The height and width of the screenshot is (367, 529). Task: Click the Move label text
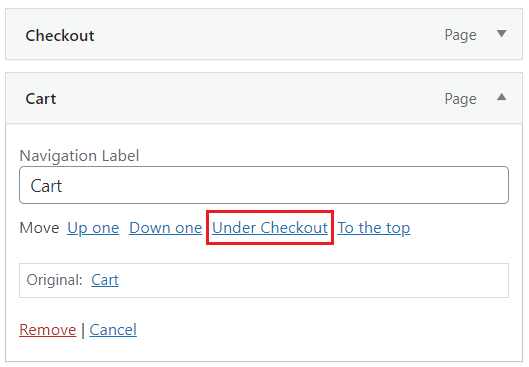tap(39, 228)
